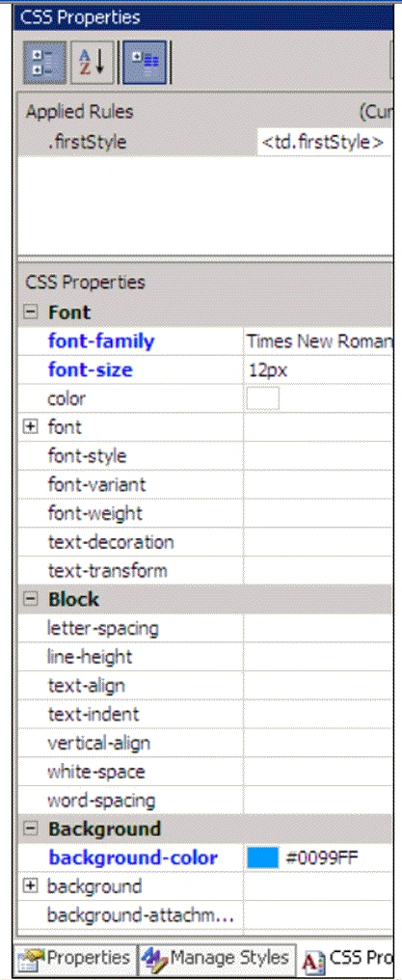
Task: Click the font-weight value cell
Action: [x=318, y=514]
